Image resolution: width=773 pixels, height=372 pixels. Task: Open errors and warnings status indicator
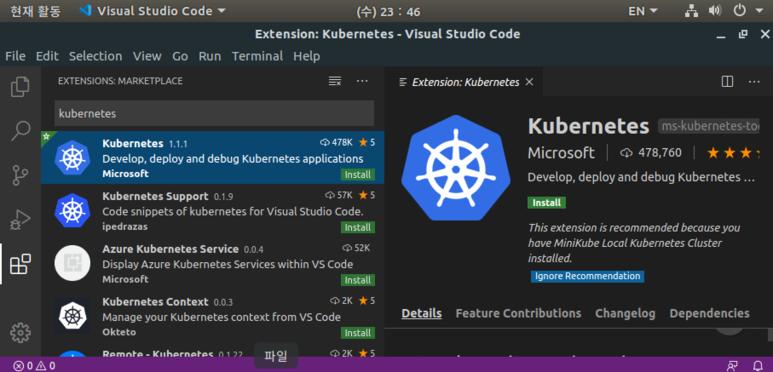tap(34, 366)
